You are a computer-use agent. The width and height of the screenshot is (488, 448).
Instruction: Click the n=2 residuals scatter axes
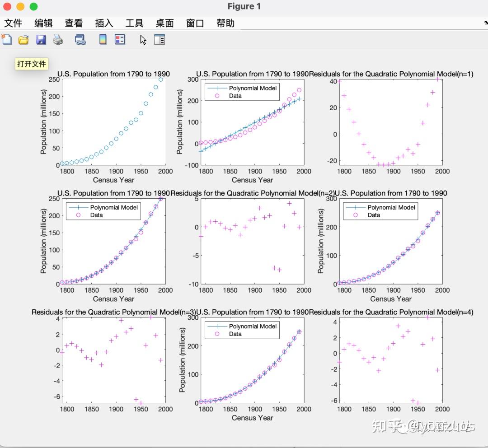coord(253,241)
